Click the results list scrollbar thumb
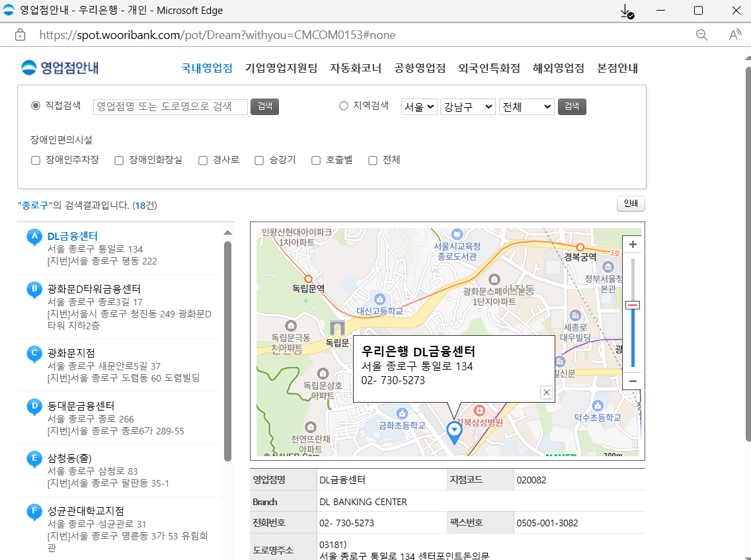 pos(228,351)
